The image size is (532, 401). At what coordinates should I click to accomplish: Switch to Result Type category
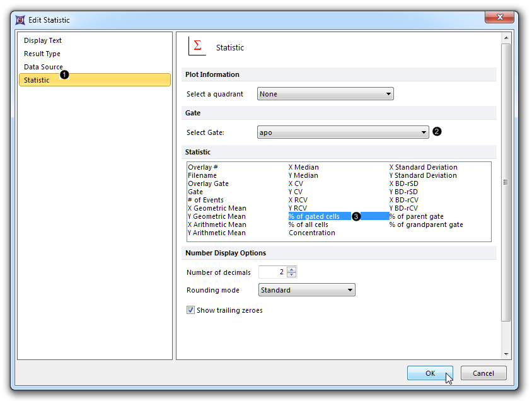(x=42, y=54)
